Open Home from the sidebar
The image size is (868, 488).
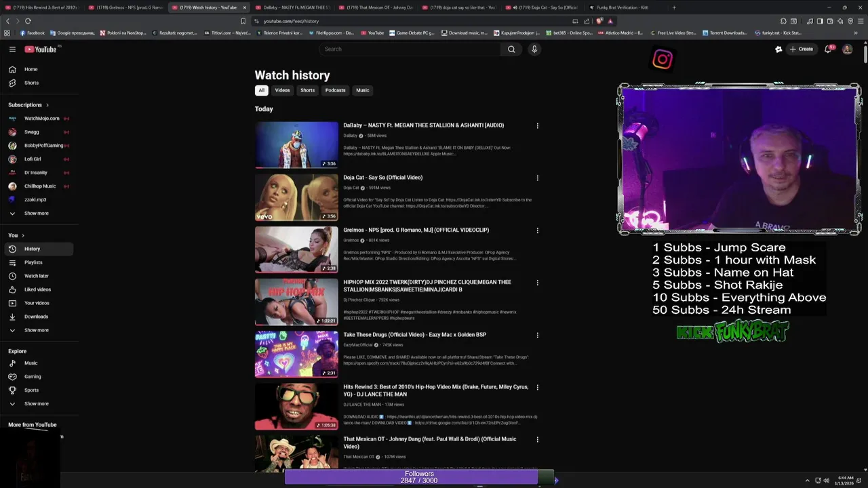(x=37, y=69)
